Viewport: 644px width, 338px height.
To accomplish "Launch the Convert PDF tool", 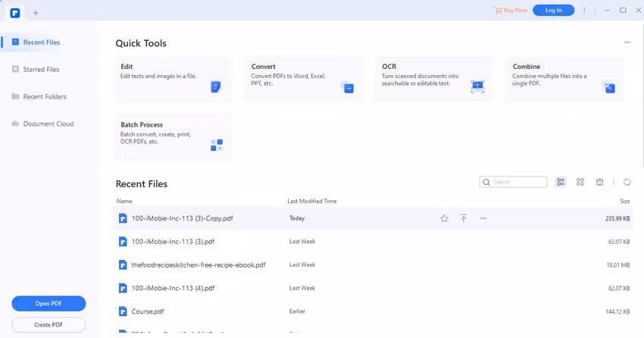I will coord(304,79).
